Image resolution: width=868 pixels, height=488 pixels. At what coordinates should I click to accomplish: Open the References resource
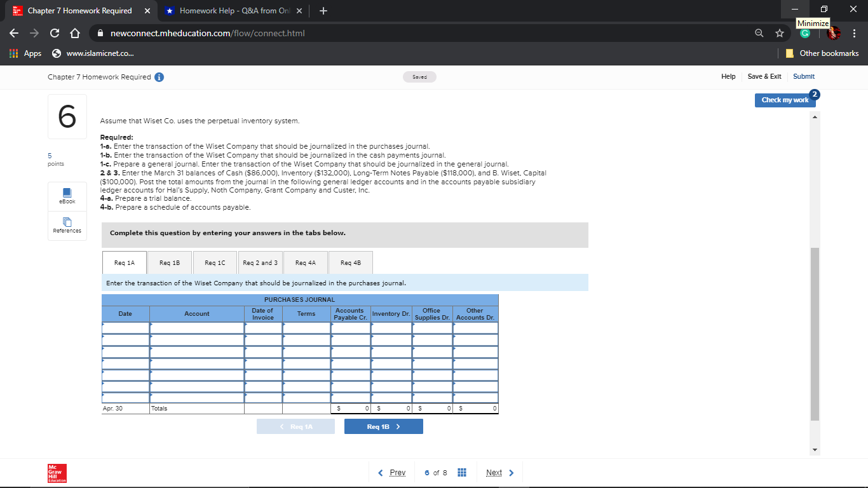[x=67, y=226]
